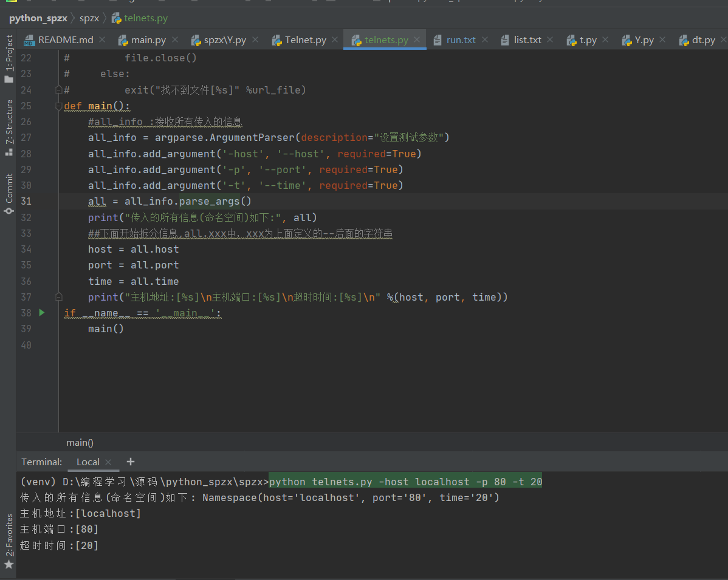
Task: Open the Project tool window
Action: click(x=9, y=58)
